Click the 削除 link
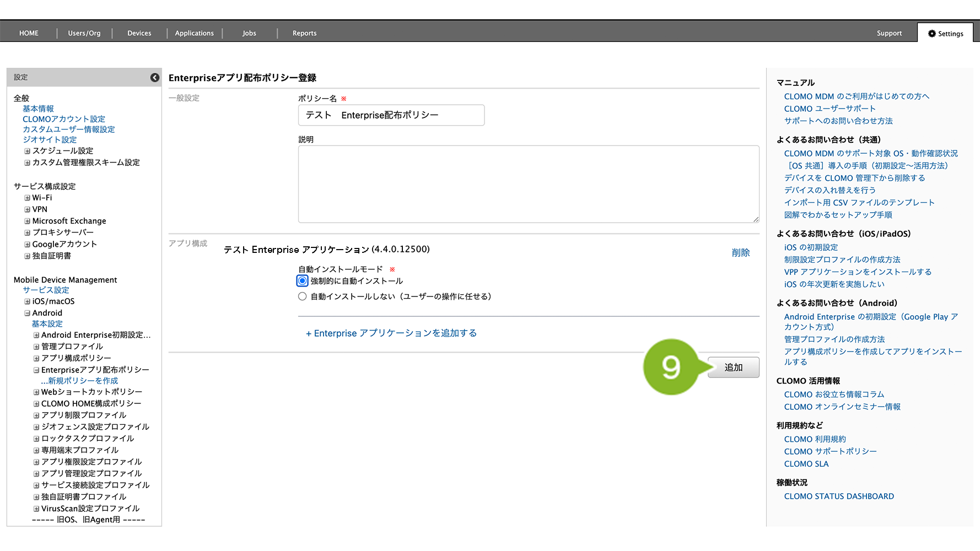The image size is (980, 551). click(740, 253)
